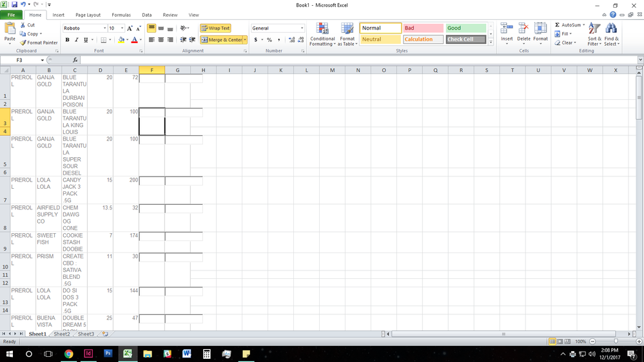Switch to the Data tab
Screen dimensions: 644x362
click(x=146, y=15)
